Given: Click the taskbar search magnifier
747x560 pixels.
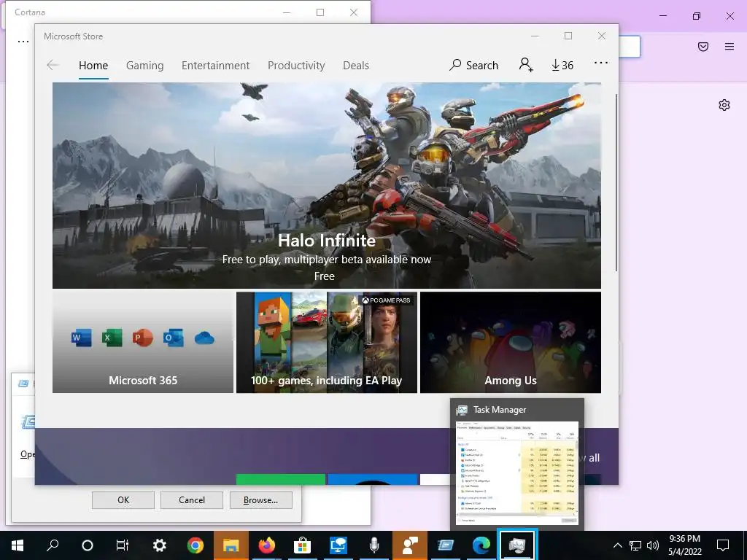Looking at the screenshot, I should coord(53,545).
